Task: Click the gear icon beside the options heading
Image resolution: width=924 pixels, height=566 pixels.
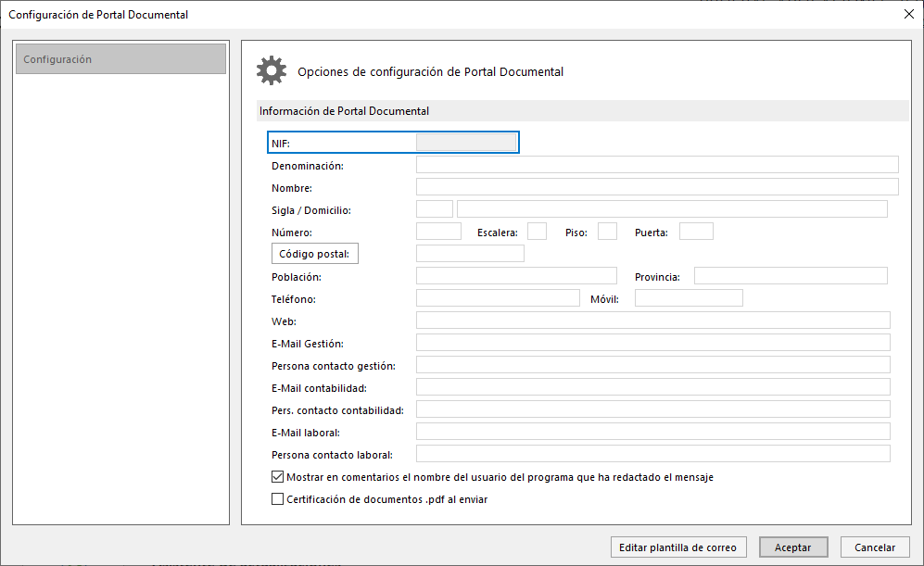Action: [x=271, y=70]
